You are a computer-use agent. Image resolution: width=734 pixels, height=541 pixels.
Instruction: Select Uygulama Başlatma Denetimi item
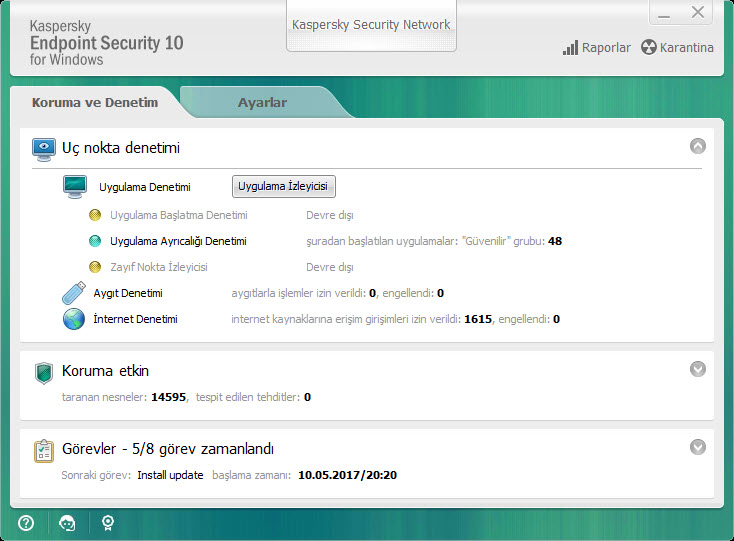point(179,215)
